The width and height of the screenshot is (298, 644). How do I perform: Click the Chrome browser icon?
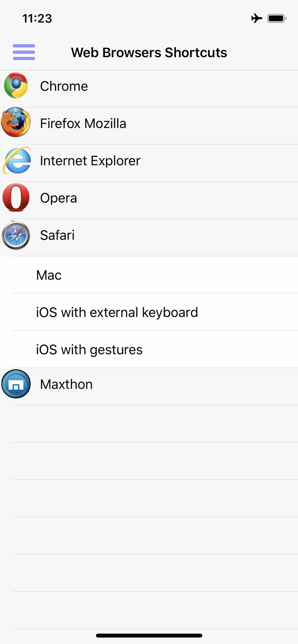click(x=16, y=85)
